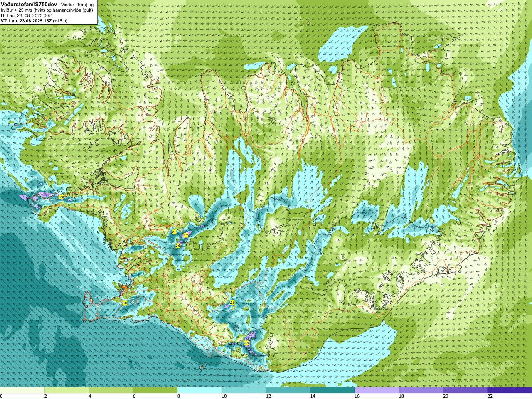Click the '12' scale value in legend

[268, 396]
